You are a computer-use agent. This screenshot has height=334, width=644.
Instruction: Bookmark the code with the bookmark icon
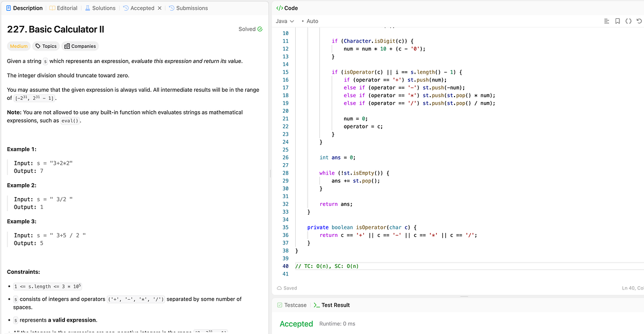pyautogui.click(x=617, y=21)
